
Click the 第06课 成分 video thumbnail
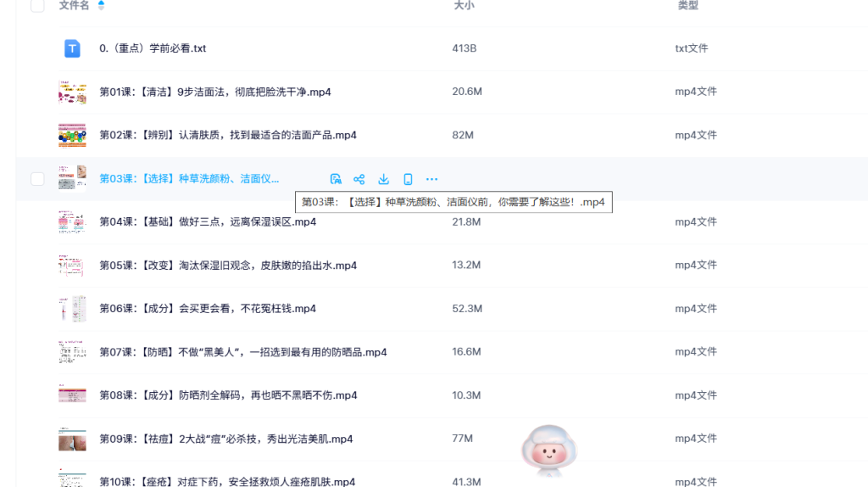point(72,309)
